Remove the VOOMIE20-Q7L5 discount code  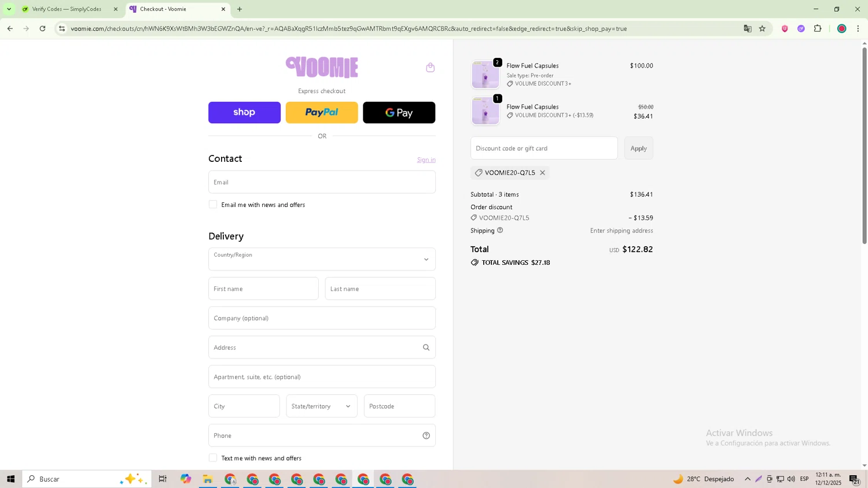pos(542,173)
